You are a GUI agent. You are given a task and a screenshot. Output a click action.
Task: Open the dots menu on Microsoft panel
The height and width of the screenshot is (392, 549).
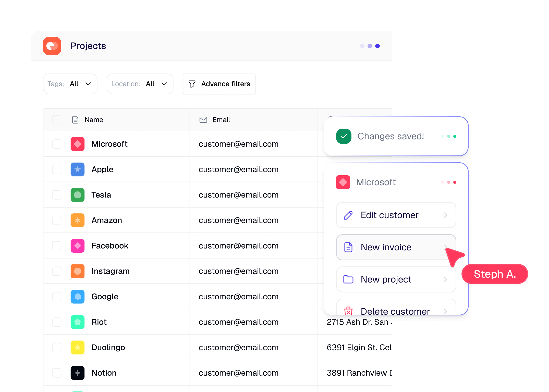point(449,182)
